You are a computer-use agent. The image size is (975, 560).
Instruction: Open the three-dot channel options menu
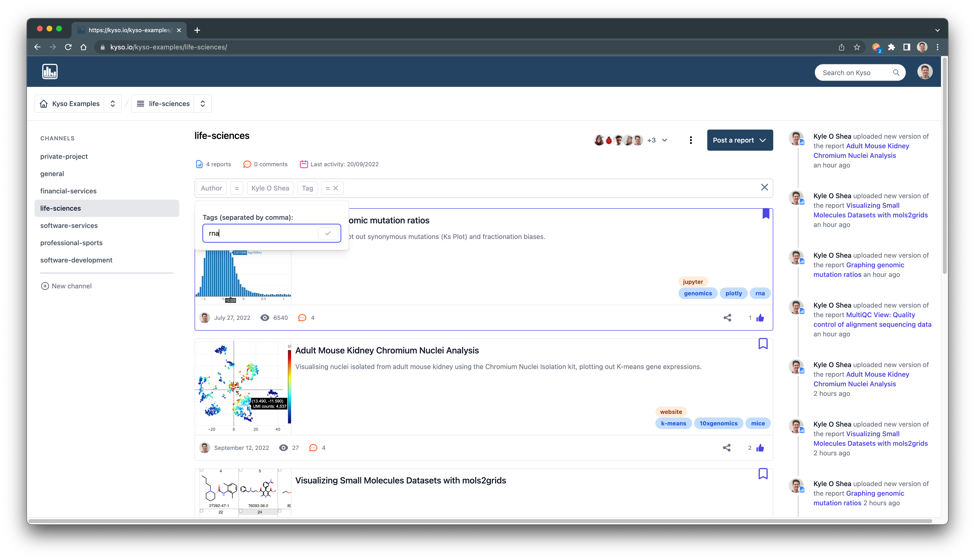691,140
